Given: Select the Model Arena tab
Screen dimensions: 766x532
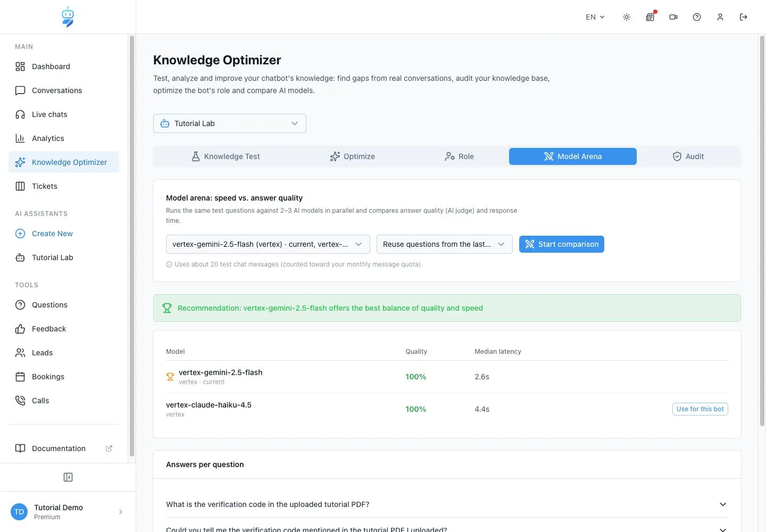Looking at the screenshot, I should (x=573, y=156).
